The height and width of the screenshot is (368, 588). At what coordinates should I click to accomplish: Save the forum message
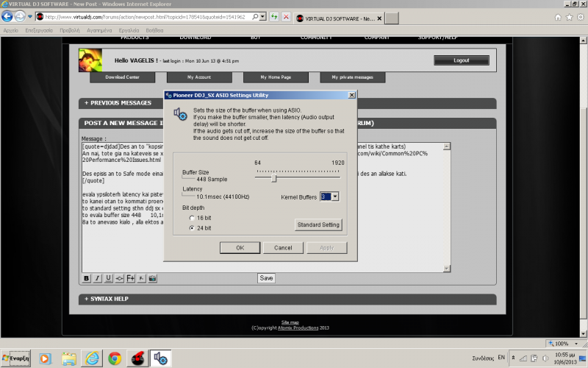click(x=266, y=278)
